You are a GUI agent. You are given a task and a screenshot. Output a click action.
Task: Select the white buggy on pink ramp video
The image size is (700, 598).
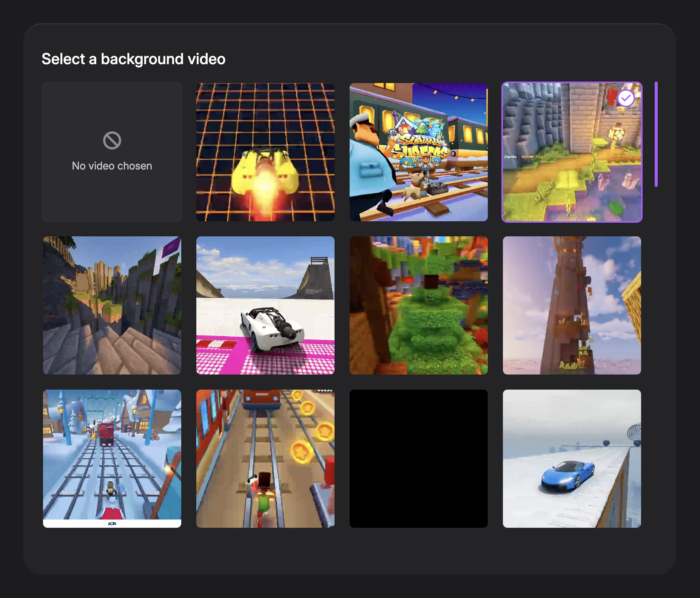tap(265, 305)
